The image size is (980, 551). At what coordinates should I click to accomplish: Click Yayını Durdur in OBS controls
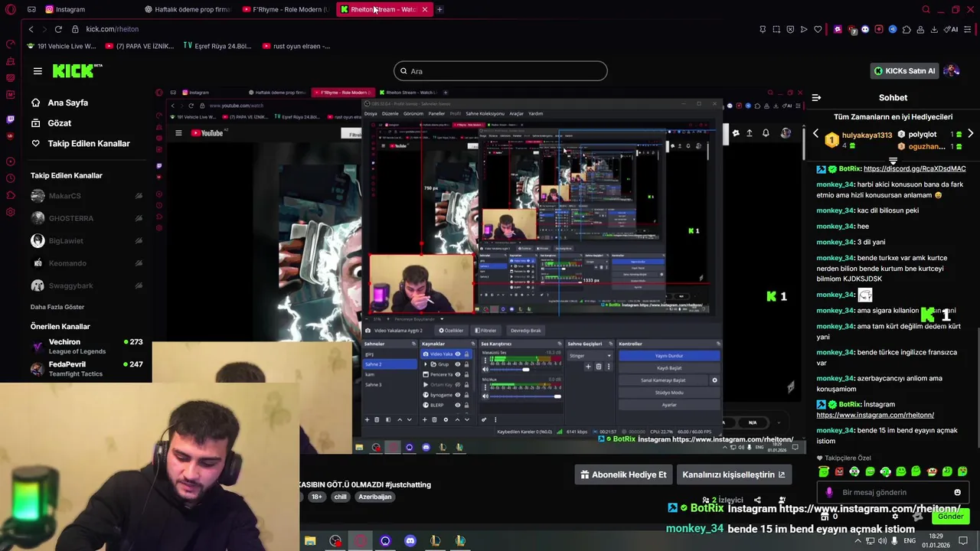click(x=670, y=356)
